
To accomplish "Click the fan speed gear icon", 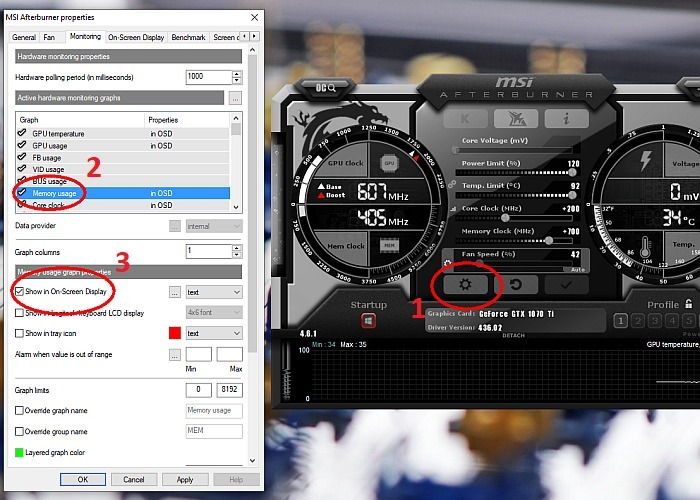I will (x=448, y=263).
